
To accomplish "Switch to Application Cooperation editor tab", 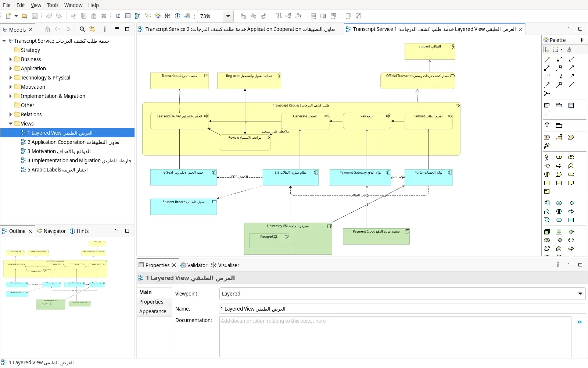I will pyautogui.click(x=240, y=29).
